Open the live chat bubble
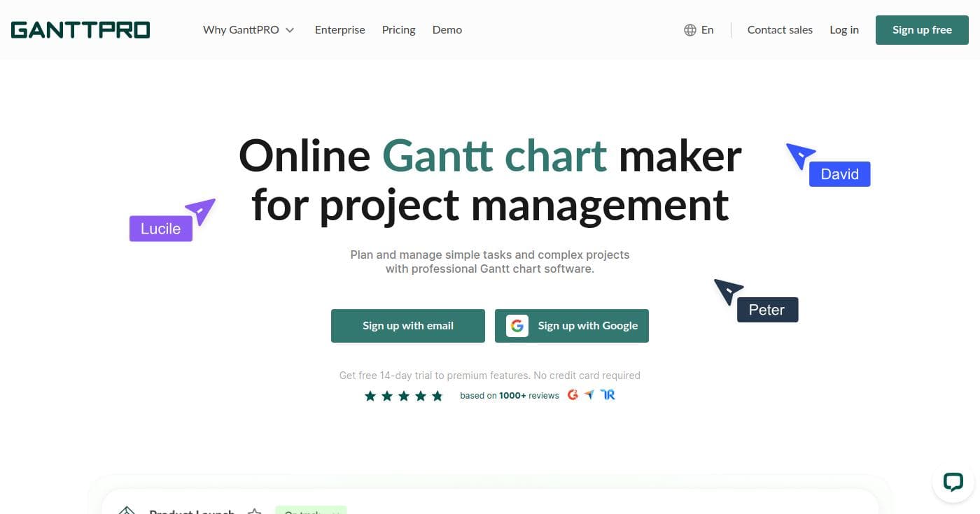 [x=953, y=481]
